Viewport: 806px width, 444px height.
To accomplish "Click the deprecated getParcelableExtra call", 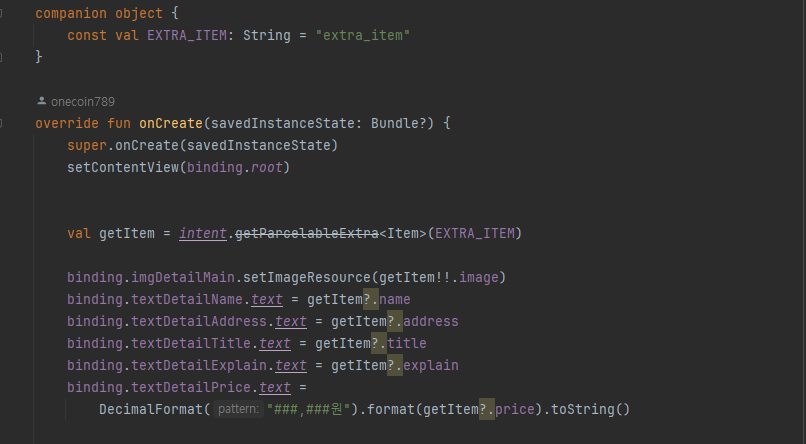I will 307,233.
